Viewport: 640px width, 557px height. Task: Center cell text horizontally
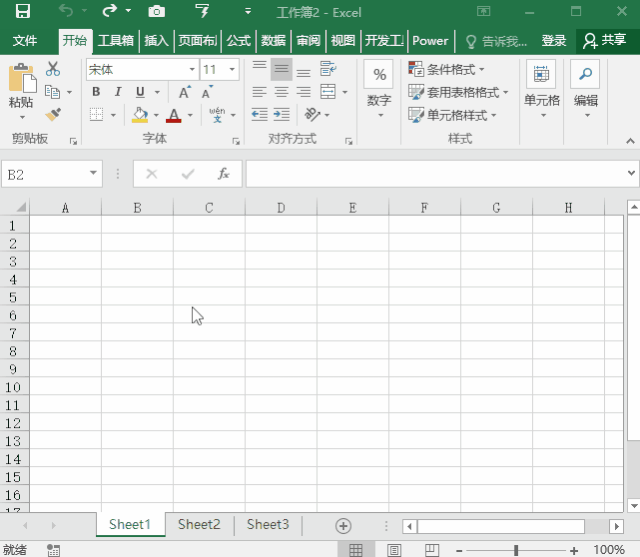tap(281, 92)
